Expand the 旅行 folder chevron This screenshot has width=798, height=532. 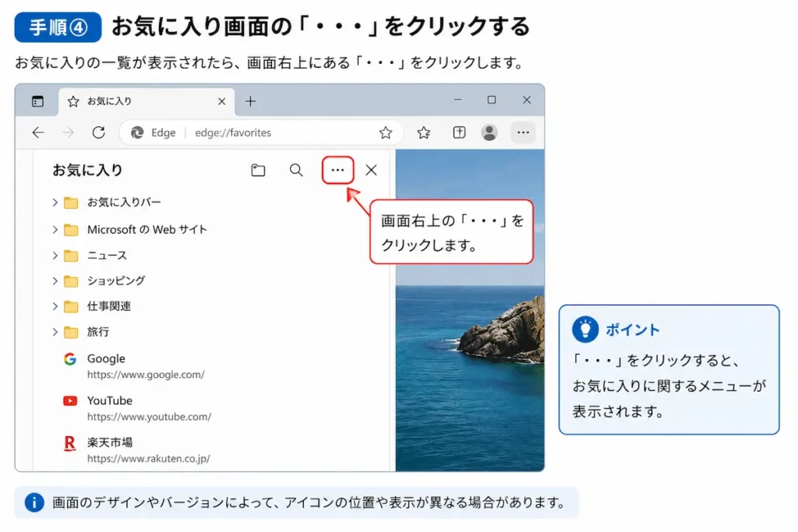tap(55, 332)
